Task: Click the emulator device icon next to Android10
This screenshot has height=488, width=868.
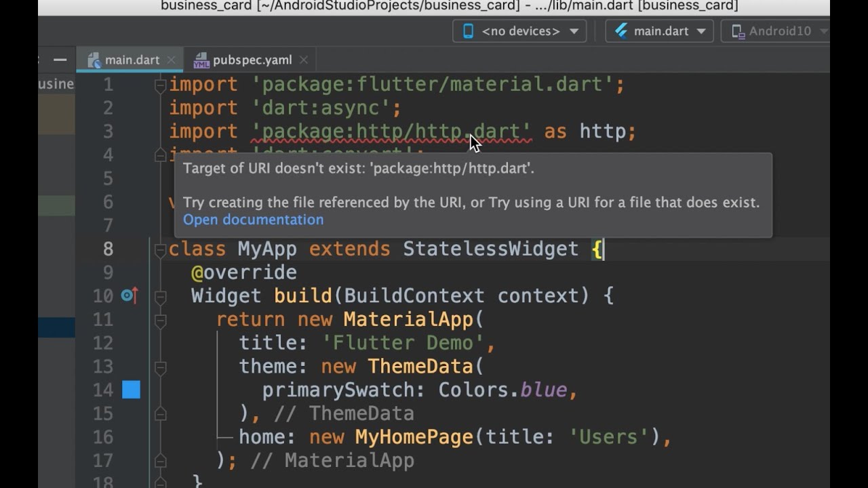Action: pos(737,31)
